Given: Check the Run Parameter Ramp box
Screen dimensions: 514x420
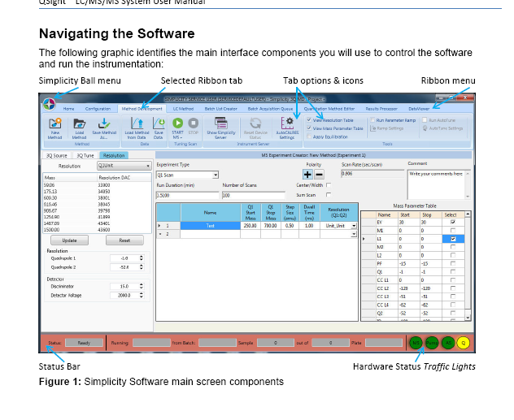Looking at the screenshot, I should click(x=372, y=119).
